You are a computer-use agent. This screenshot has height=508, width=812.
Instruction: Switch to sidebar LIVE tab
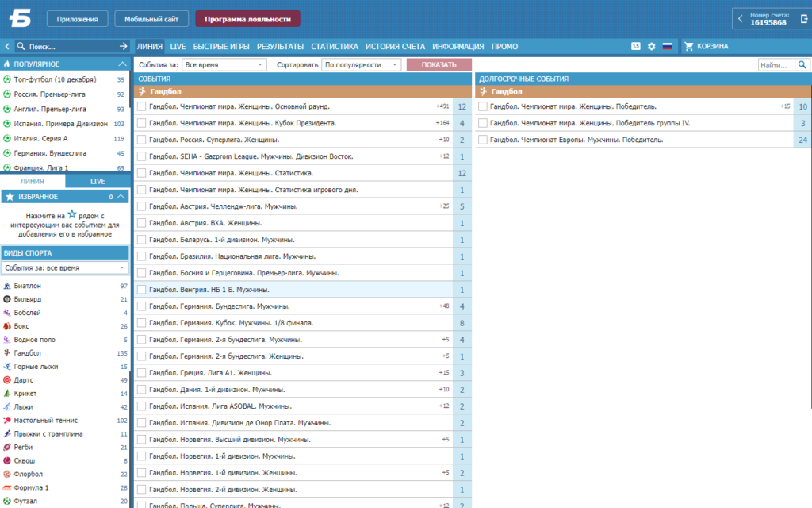pos(98,182)
